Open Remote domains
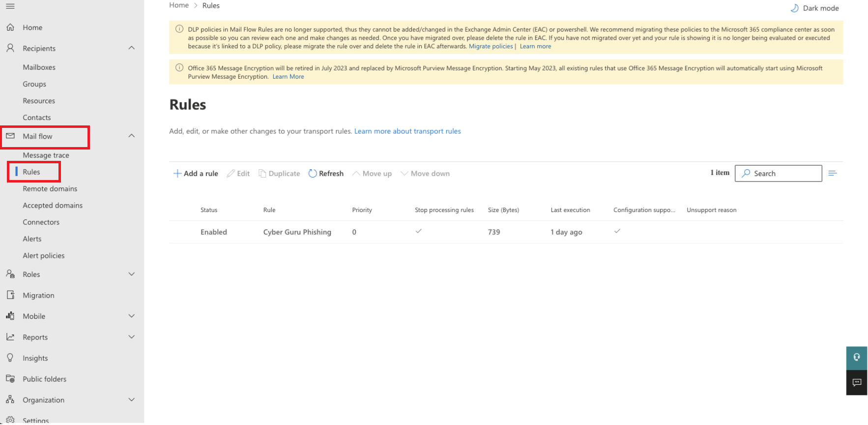The height and width of the screenshot is (425, 868). (50, 189)
